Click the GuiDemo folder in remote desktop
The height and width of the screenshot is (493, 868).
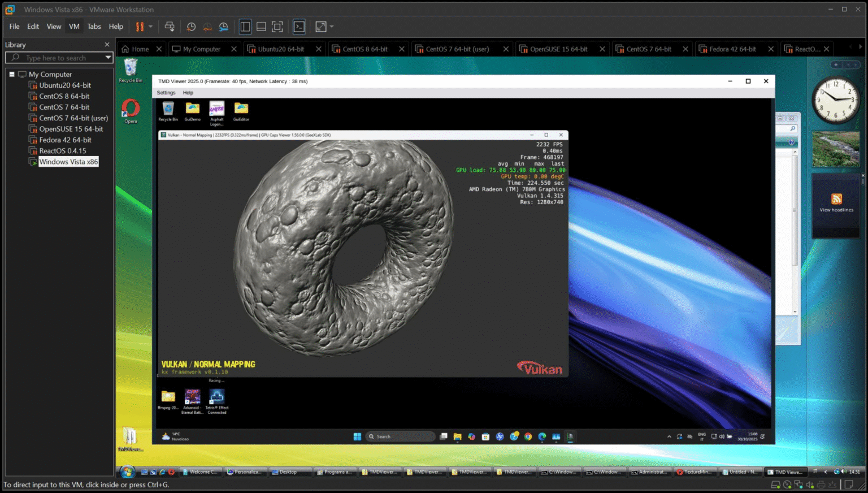193,111
